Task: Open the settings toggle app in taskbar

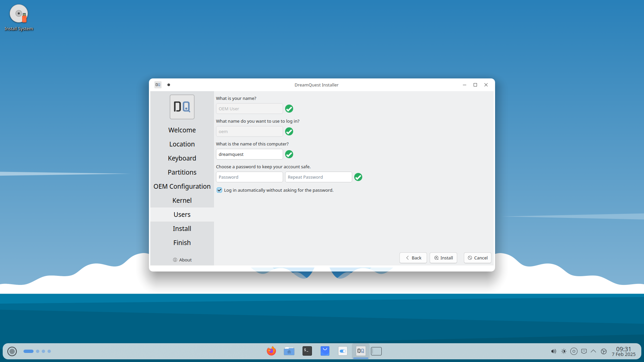Action: [x=343, y=351]
